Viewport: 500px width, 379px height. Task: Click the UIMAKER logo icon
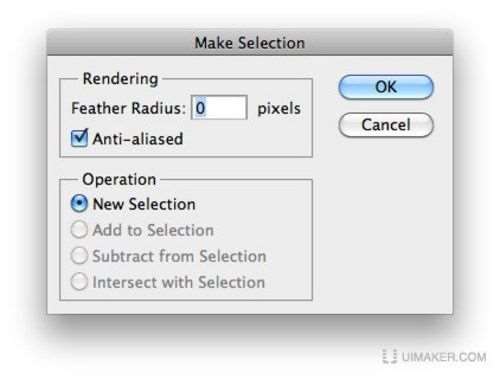390,356
